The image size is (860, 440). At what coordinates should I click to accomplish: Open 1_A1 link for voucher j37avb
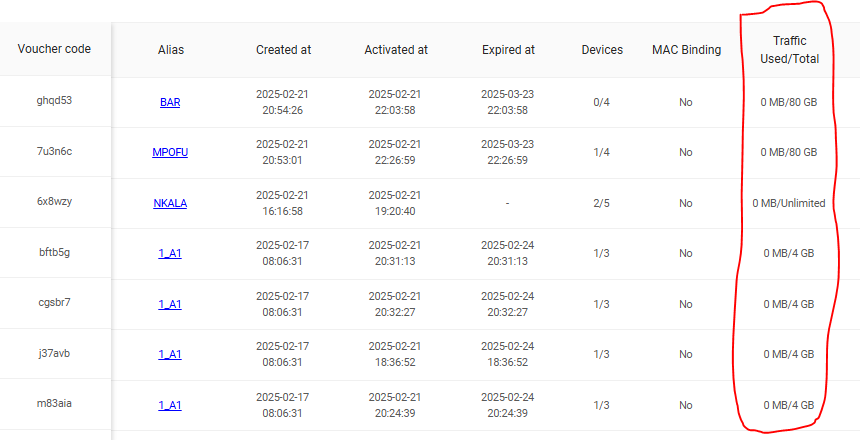click(170, 354)
